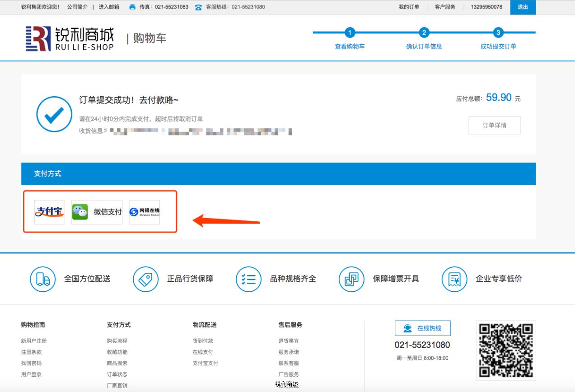Open the company profile link
The width and height of the screenshot is (575, 392).
pos(78,7)
